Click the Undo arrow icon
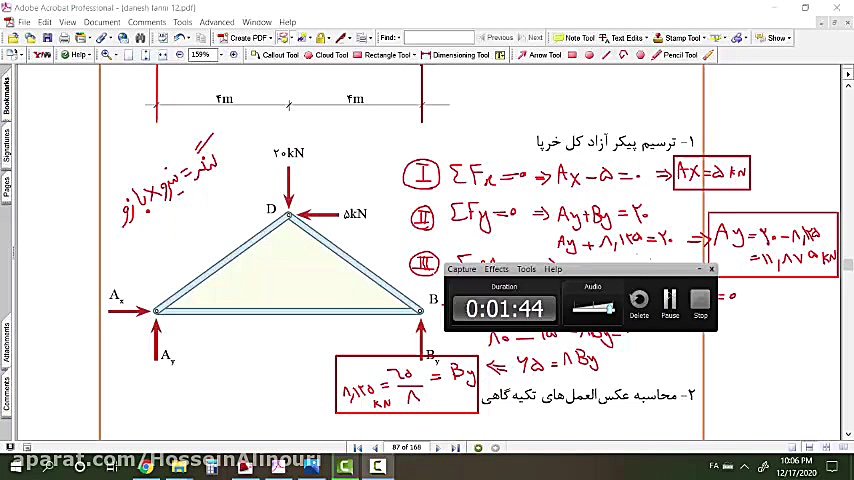Screen dimensions: 854x480 pyautogui.click(x=179, y=38)
